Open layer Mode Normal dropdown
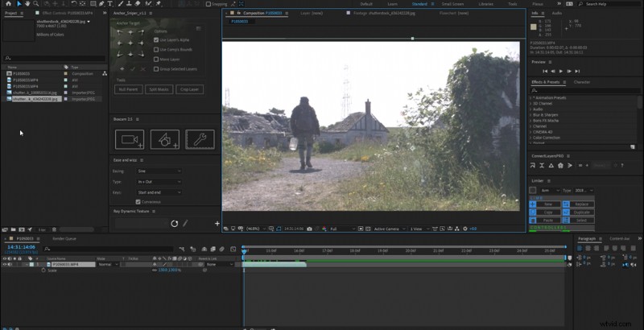Screen dimensions: 644x330 pos(108,265)
